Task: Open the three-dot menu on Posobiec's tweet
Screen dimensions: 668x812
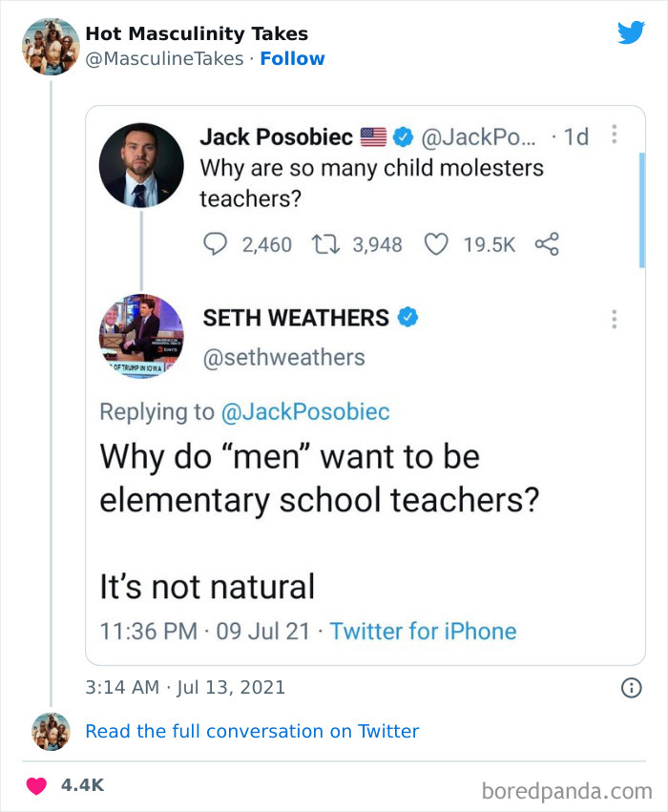Action: click(x=614, y=135)
